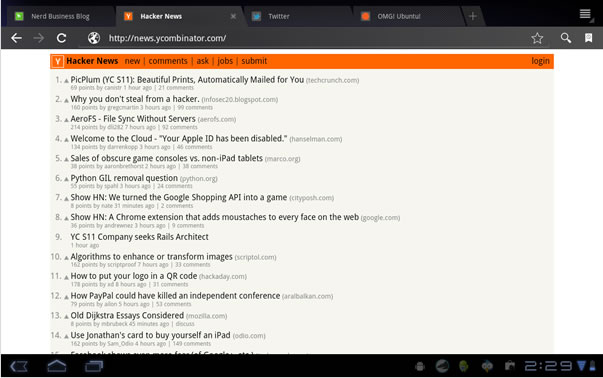Image resolution: width=603 pixels, height=378 pixels.
Task: Click the 'discuss' link for Dijkstra story
Action: (185, 324)
